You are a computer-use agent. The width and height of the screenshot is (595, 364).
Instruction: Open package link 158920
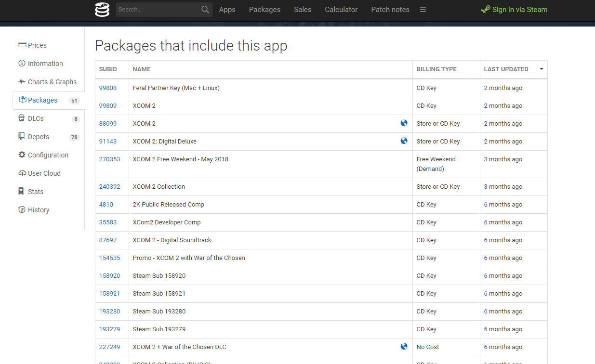tap(109, 276)
